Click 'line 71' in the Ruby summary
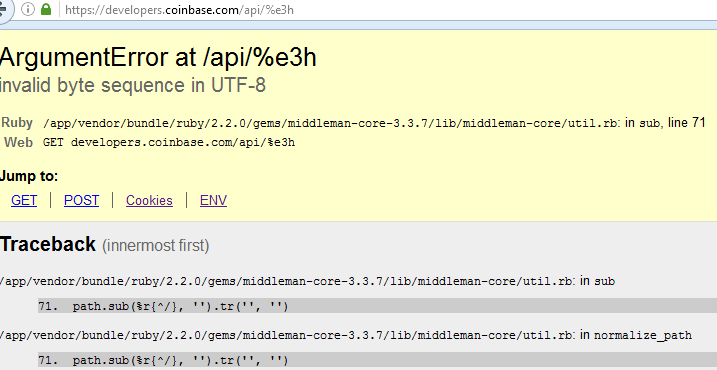Screen dimensions: 717x370 click(x=687, y=123)
